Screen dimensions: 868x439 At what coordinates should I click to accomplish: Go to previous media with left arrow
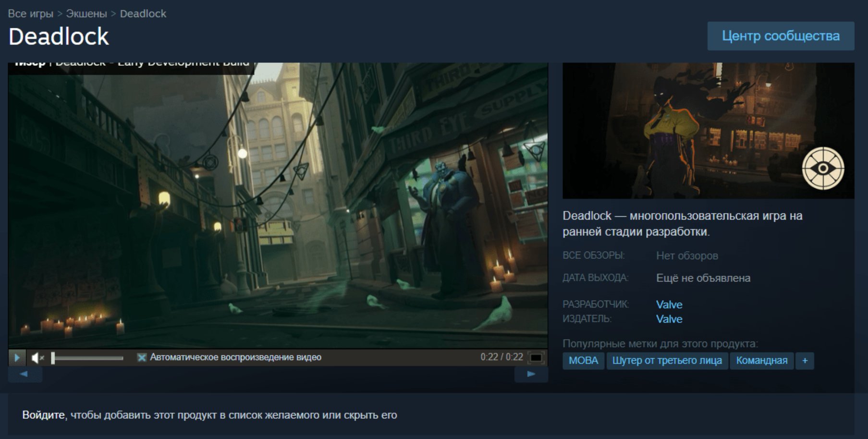coord(25,374)
